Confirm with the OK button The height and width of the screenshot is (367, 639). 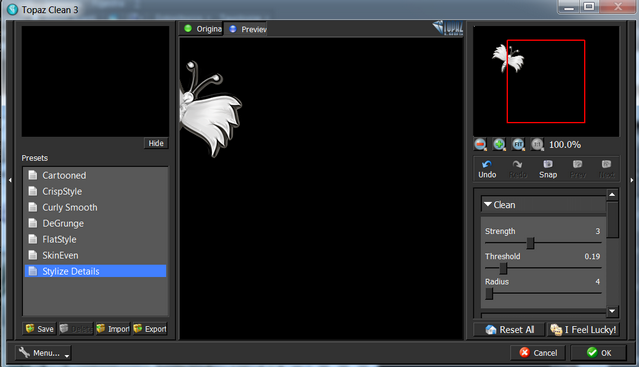point(598,353)
